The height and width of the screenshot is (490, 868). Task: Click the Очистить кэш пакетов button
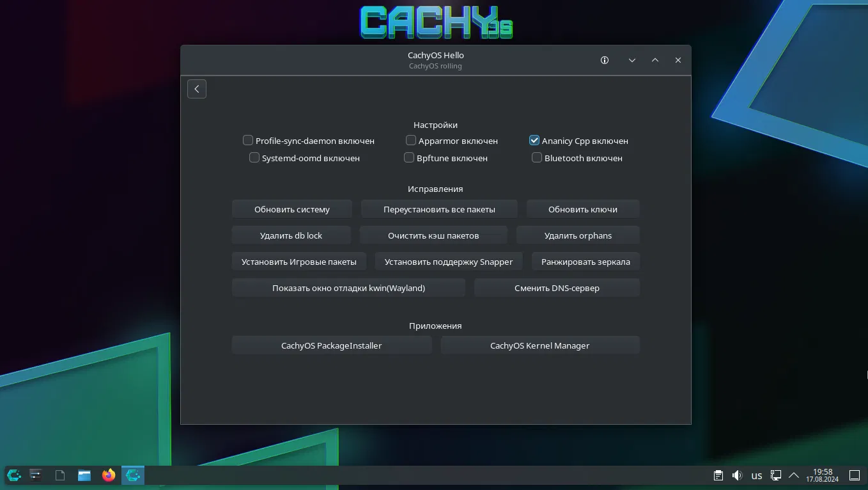click(x=433, y=235)
